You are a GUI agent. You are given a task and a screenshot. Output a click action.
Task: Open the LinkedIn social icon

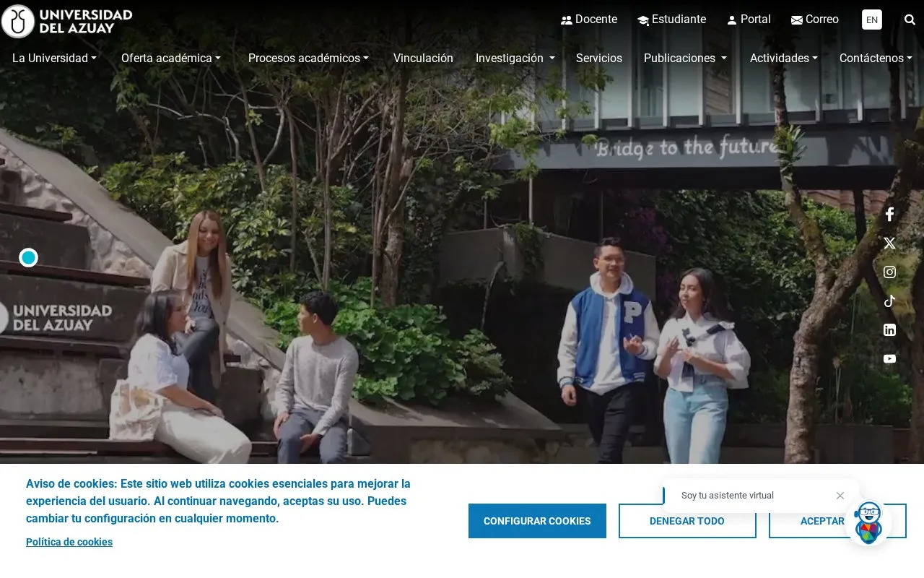[x=889, y=329]
